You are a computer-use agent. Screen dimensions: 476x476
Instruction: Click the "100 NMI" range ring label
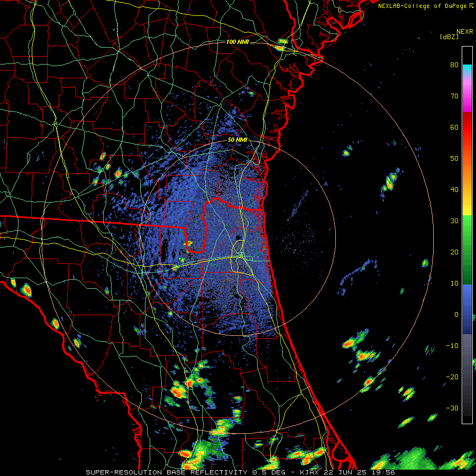click(237, 42)
